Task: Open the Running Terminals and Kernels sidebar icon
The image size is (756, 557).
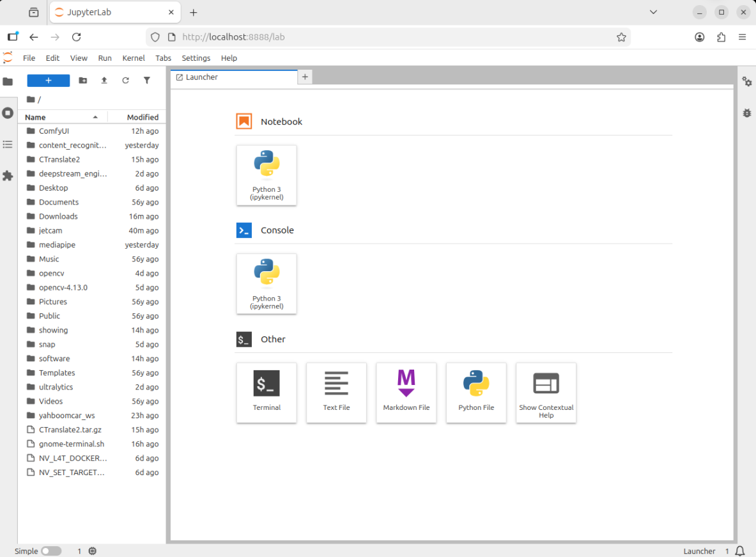Action: [8, 113]
